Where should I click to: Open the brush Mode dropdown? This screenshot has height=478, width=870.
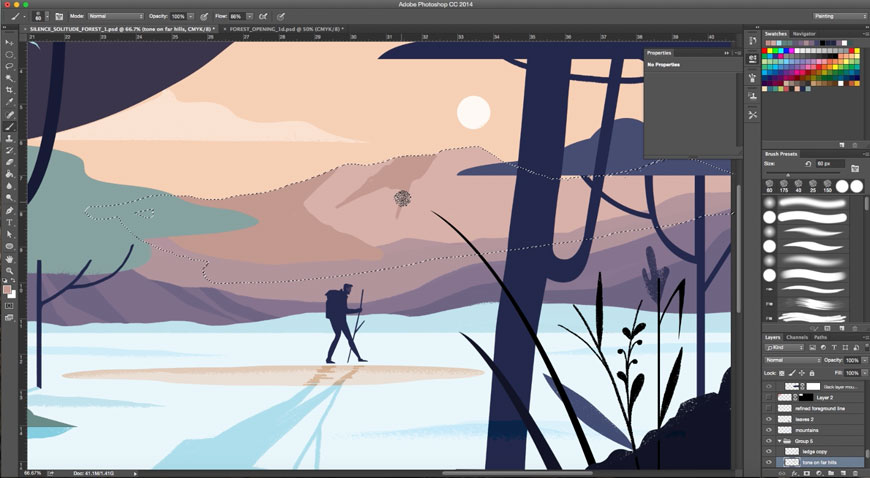tap(116, 17)
